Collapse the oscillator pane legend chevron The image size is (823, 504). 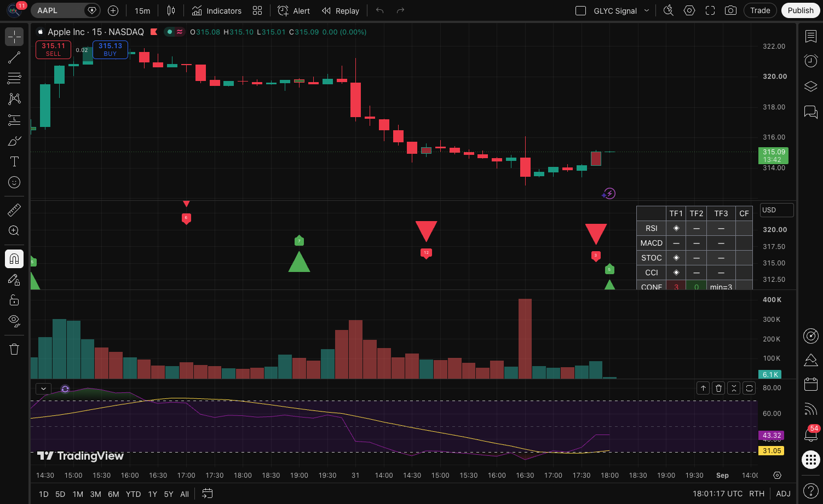point(43,389)
